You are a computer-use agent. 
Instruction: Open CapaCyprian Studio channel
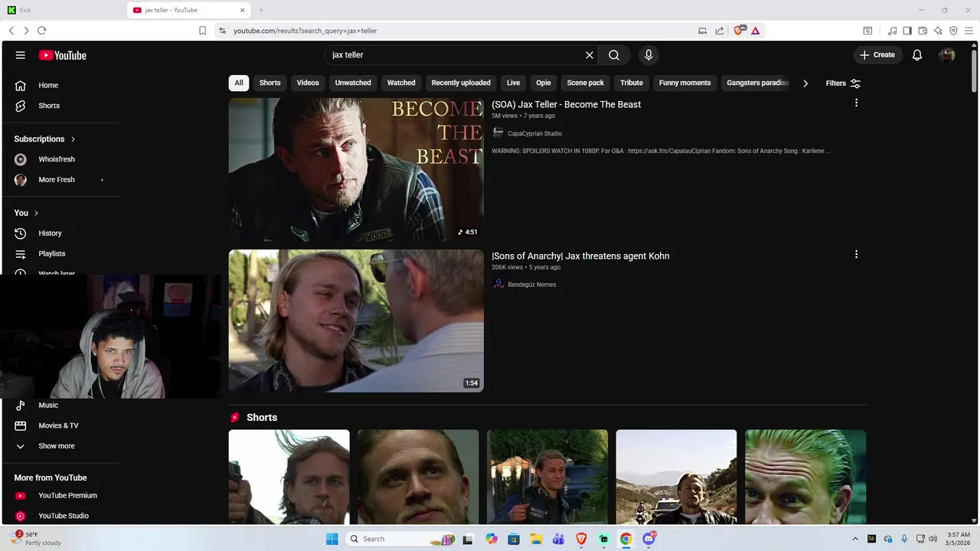pyautogui.click(x=534, y=133)
